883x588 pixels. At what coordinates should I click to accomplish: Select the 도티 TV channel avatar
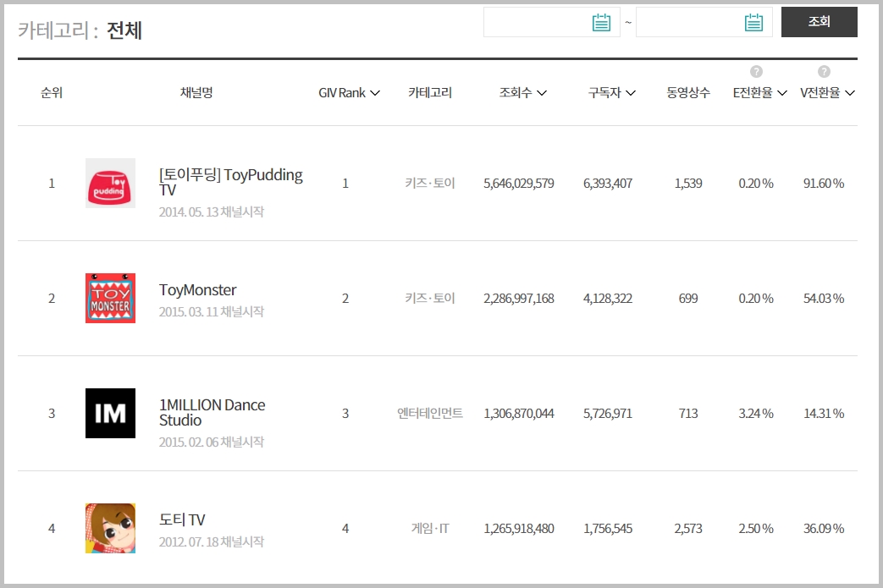click(110, 528)
